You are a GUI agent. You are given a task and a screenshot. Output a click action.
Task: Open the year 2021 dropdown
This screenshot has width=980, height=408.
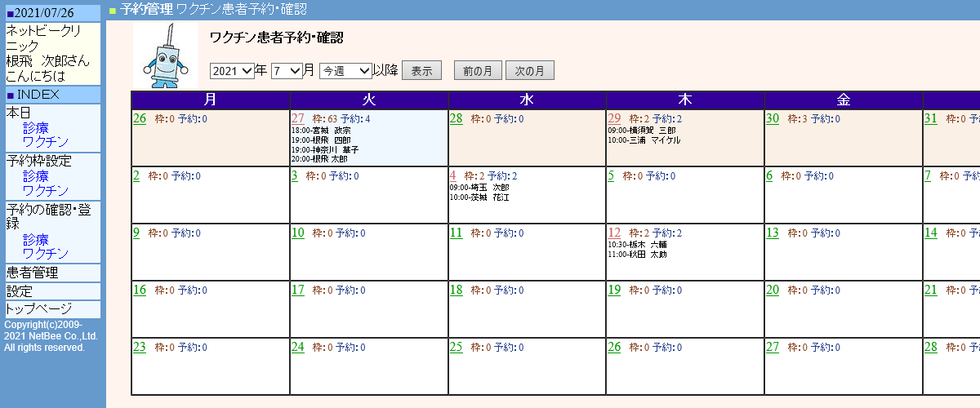(x=232, y=71)
